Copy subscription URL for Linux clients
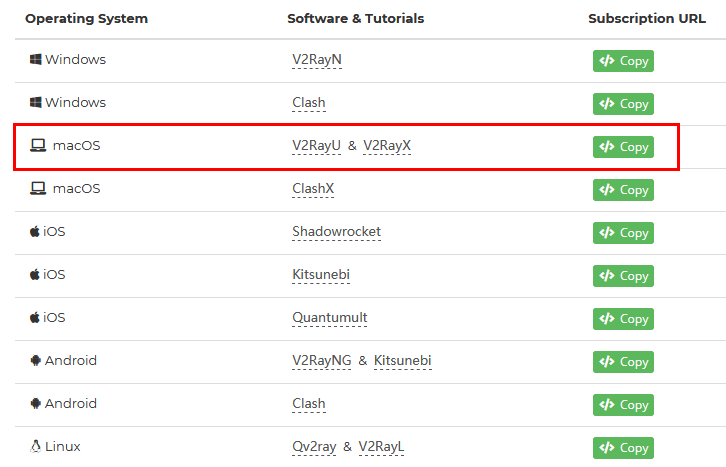 623,448
